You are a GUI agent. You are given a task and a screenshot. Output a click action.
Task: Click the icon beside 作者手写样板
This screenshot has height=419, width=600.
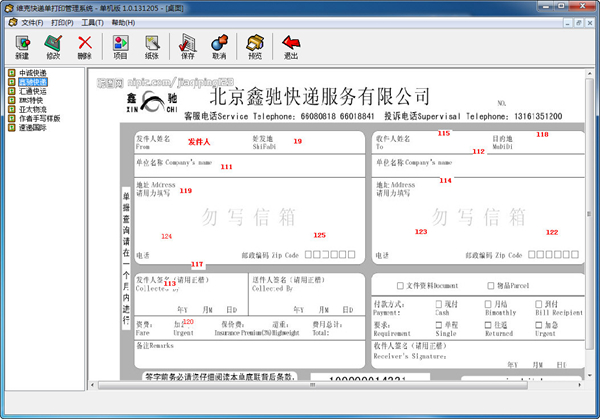point(12,119)
